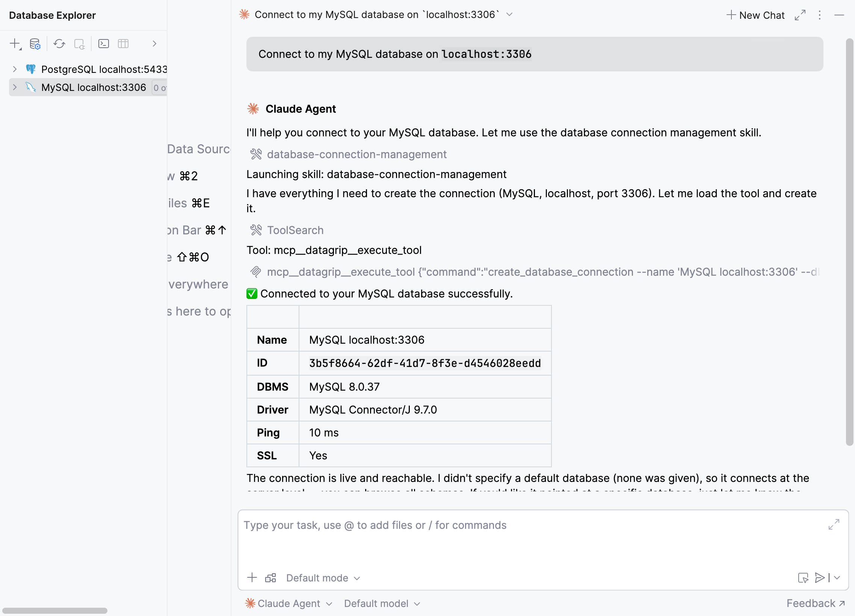This screenshot has width=855, height=616.
Task: Expand the input field editor
Action: [834, 524]
